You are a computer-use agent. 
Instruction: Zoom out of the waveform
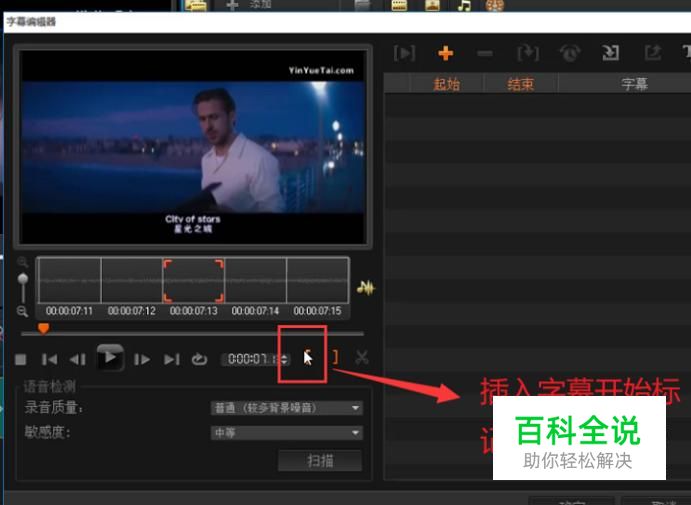pos(22,312)
